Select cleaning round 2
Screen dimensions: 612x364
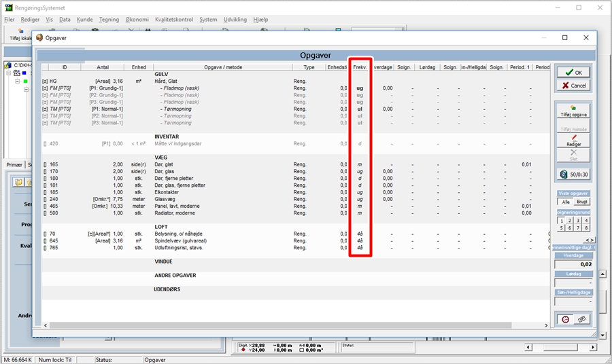(569, 221)
